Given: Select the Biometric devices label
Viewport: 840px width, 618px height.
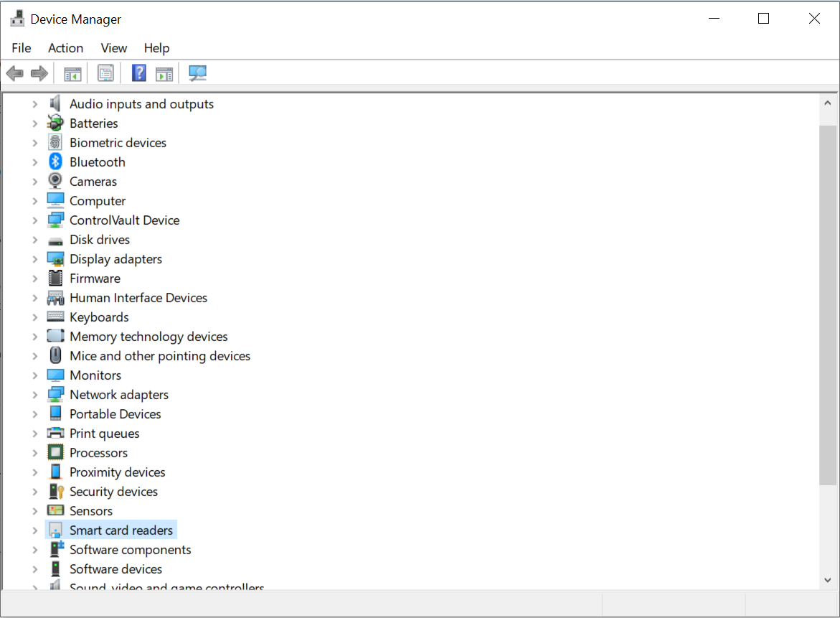Looking at the screenshot, I should (118, 143).
